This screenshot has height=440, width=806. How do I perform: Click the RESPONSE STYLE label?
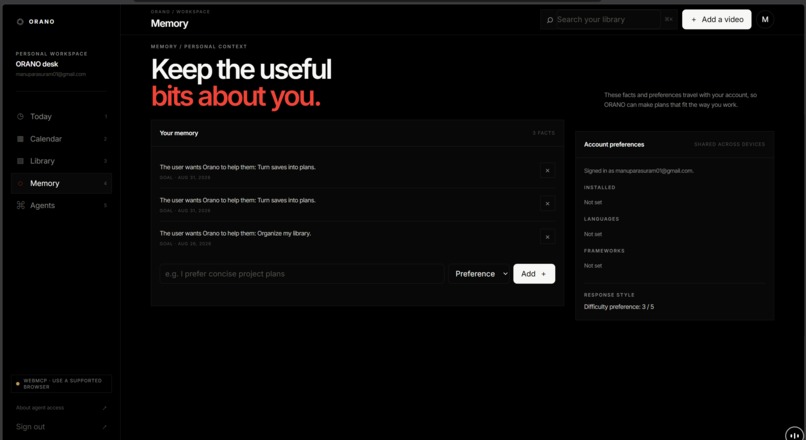609,295
